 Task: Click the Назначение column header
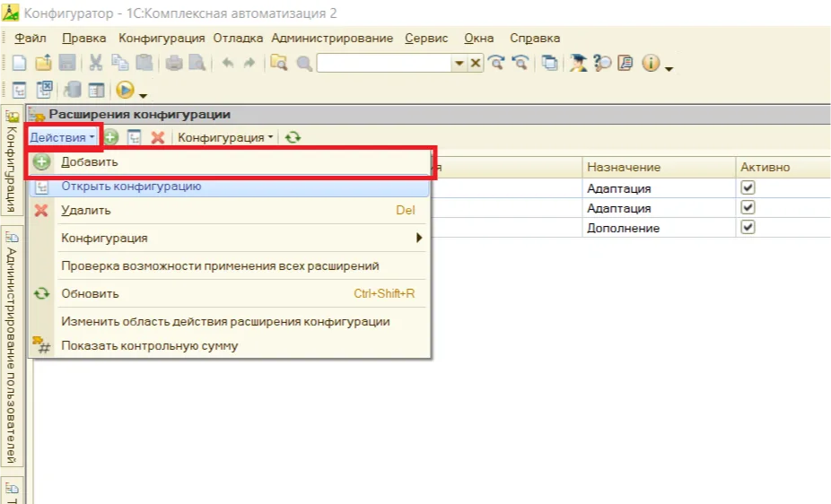(x=624, y=168)
